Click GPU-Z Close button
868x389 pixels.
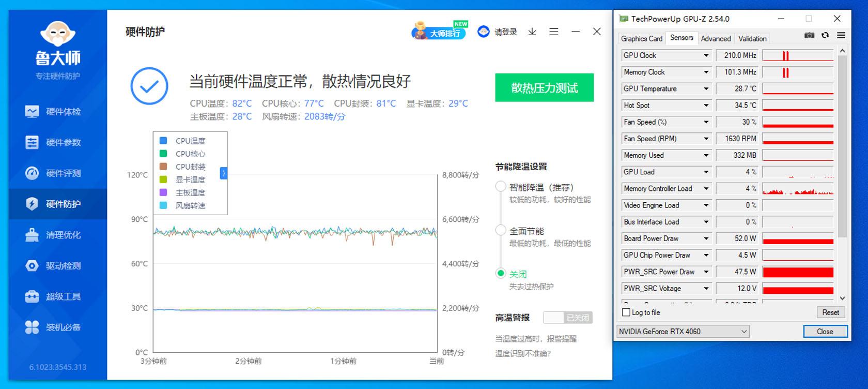[825, 332]
